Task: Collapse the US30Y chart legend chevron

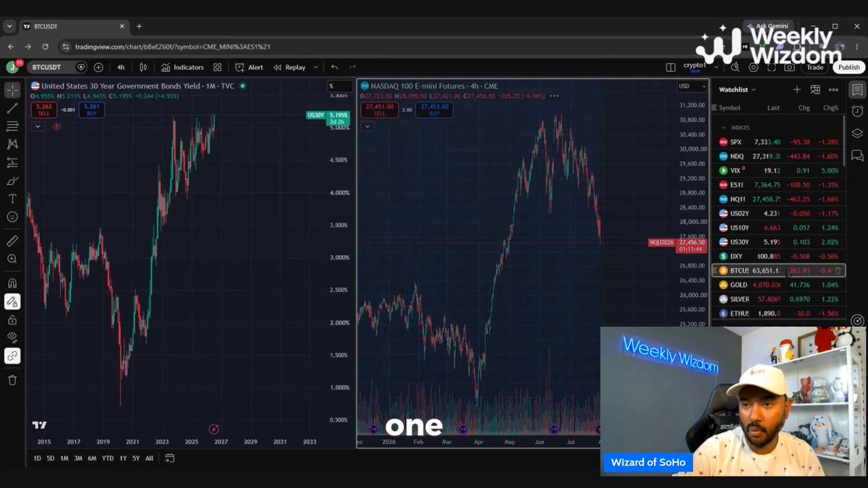Action: [38, 127]
